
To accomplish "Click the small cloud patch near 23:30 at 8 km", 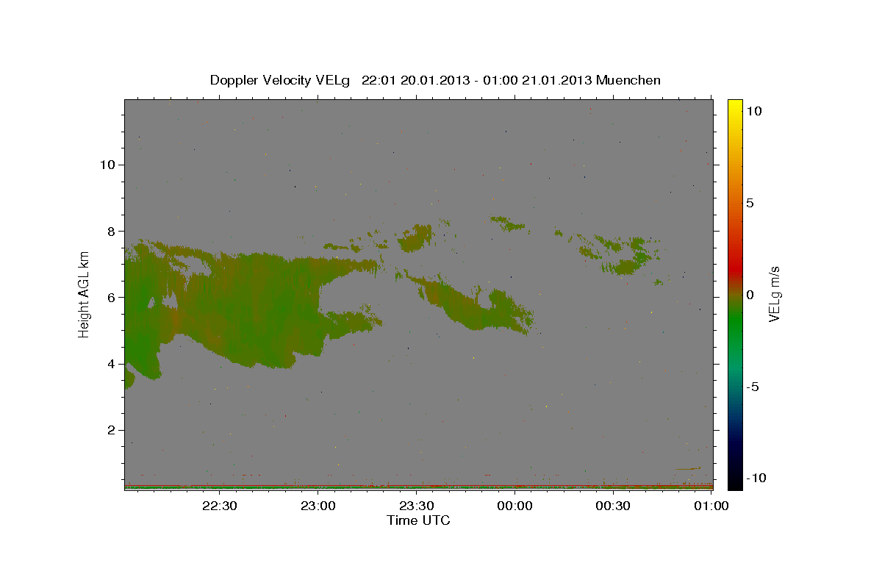I will 416,238.
